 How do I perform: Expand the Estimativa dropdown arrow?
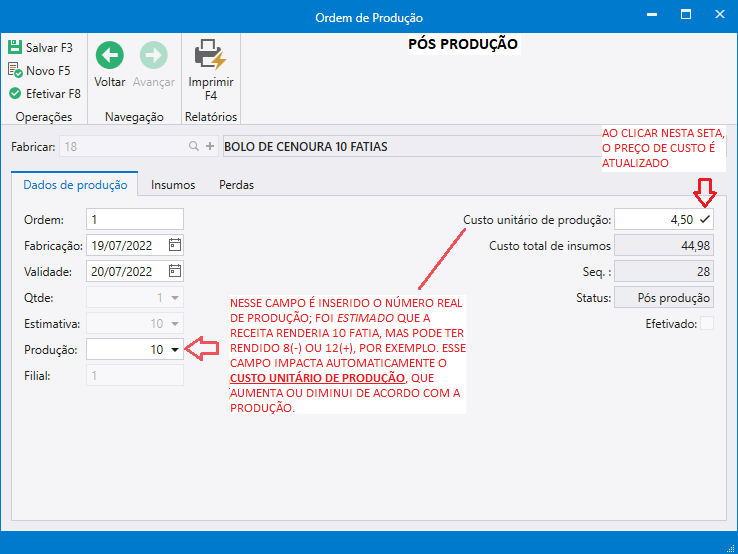click(x=175, y=323)
